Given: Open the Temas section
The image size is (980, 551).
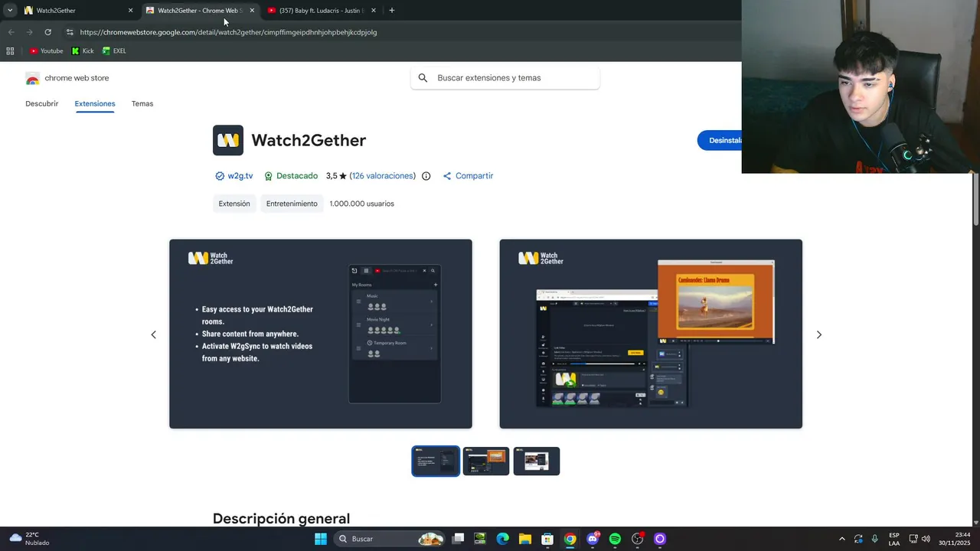Looking at the screenshot, I should click(142, 104).
